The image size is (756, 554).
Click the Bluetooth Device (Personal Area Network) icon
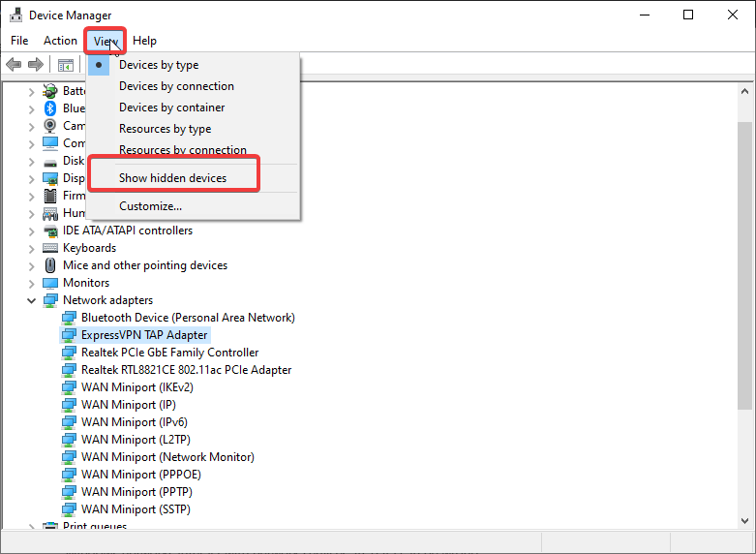pos(69,318)
